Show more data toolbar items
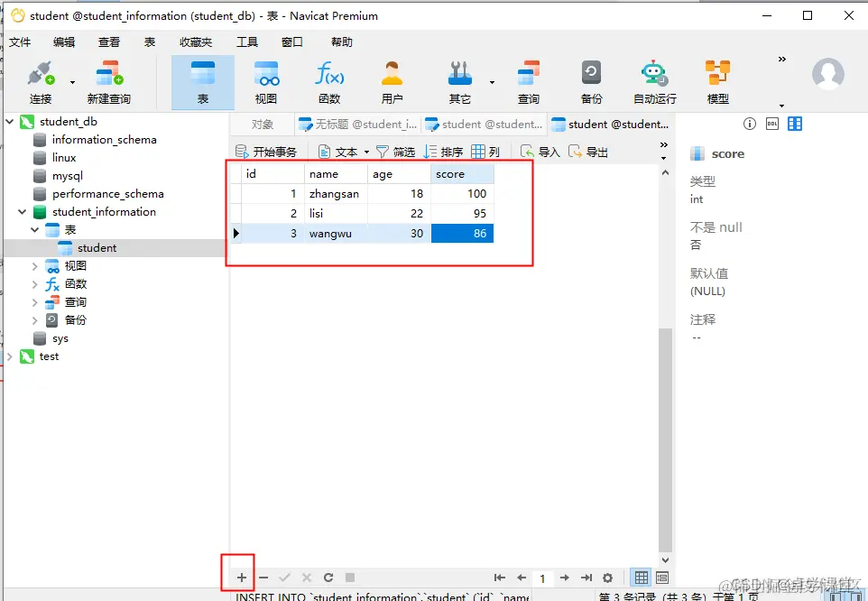The width and height of the screenshot is (868, 601). (664, 145)
